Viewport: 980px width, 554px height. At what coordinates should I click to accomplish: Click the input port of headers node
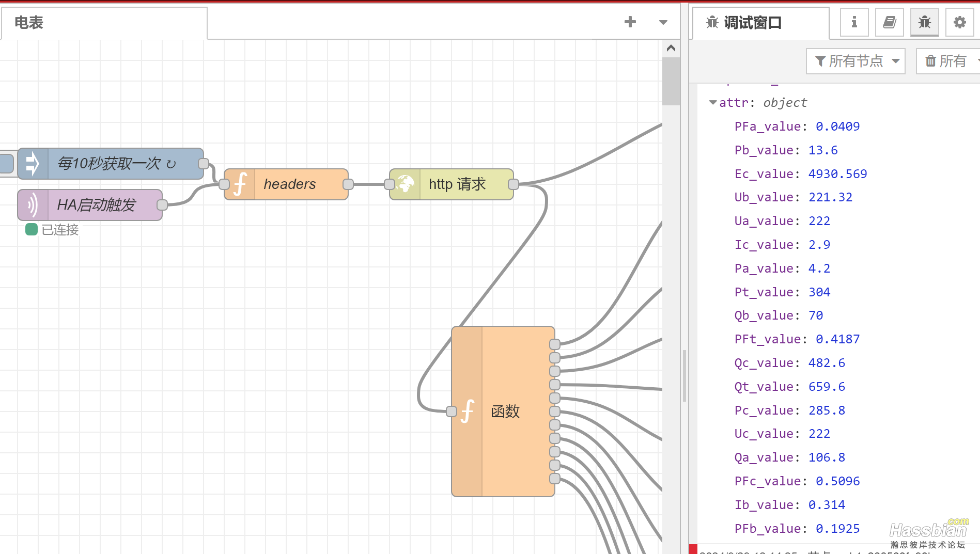[x=224, y=184]
